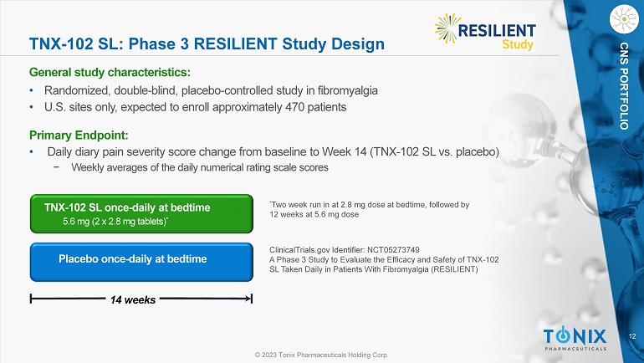Click the 'General study characteristics:' heading
Screen dimensions: 644x363
pos(110,72)
